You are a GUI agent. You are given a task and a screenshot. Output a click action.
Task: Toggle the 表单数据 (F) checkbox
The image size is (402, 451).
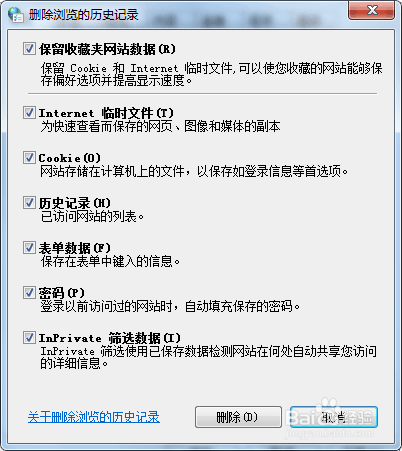(29, 247)
